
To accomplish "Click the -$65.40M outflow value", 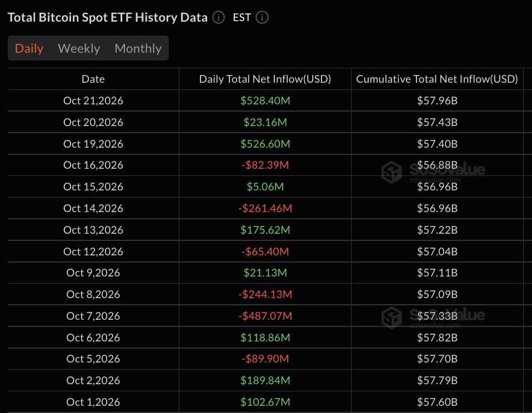I will [x=265, y=251].
